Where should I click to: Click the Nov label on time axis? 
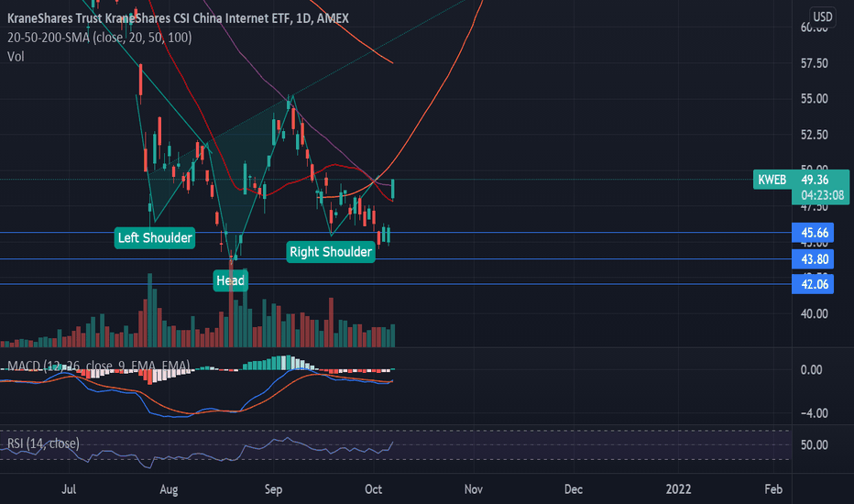click(474, 489)
